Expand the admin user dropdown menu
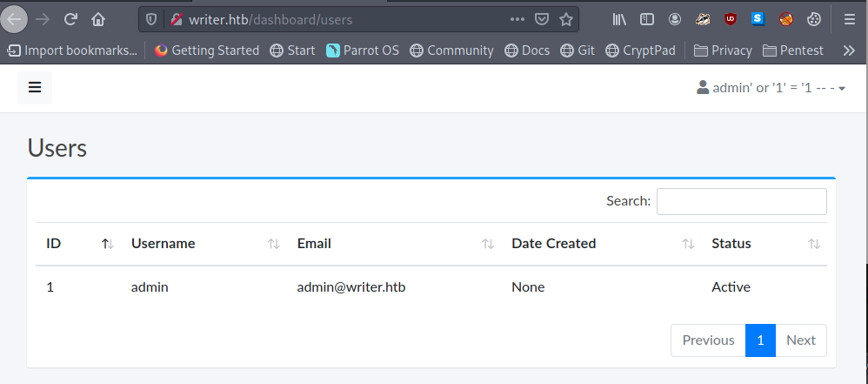Image resolution: width=868 pixels, height=384 pixels. pyautogui.click(x=771, y=88)
